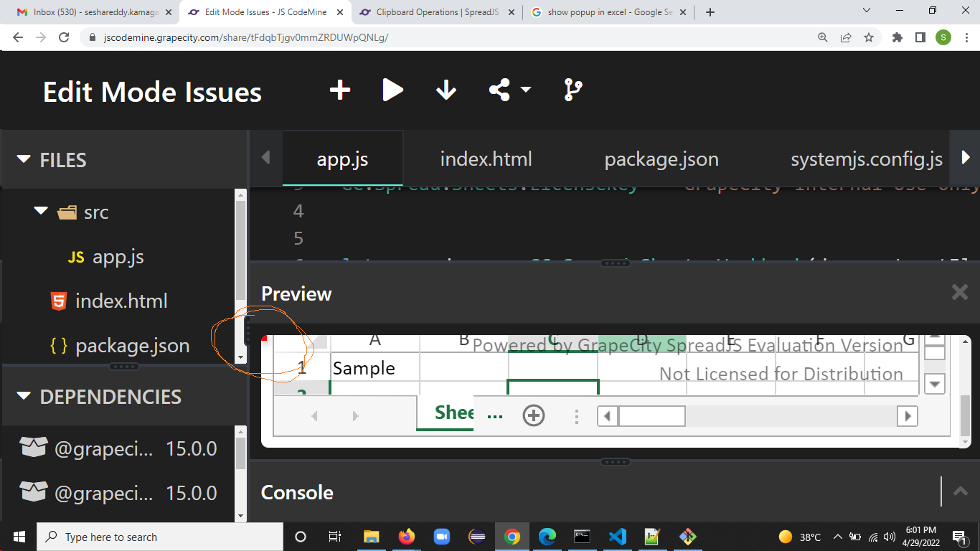Collapse the FILES panel
This screenshot has height=551, width=980.
(x=24, y=159)
